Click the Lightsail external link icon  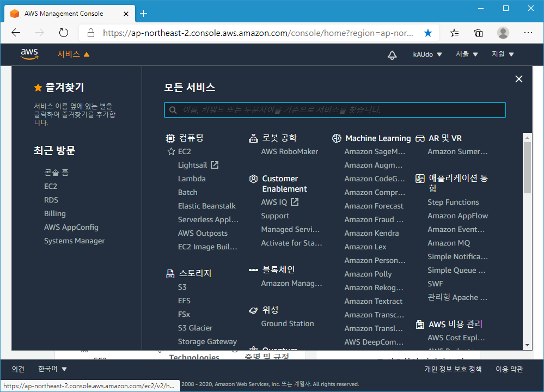pyautogui.click(x=215, y=165)
